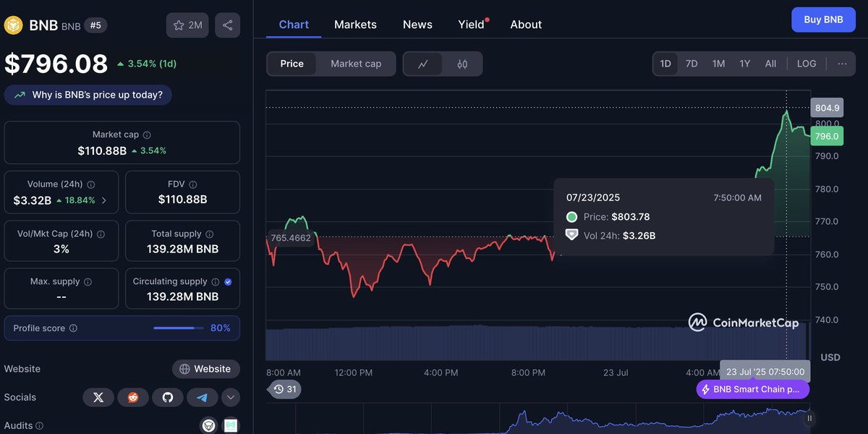Select Market cap chart mode

pos(356,64)
